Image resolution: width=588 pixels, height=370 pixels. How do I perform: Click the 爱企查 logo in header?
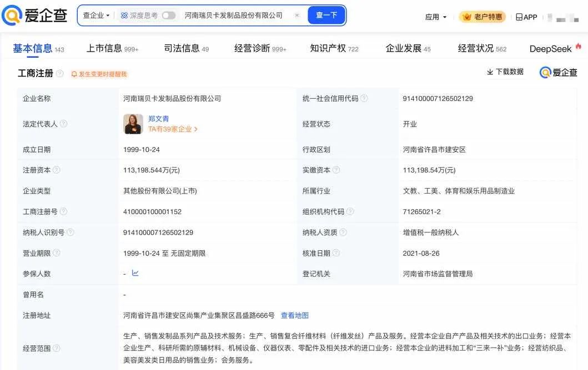click(34, 16)
